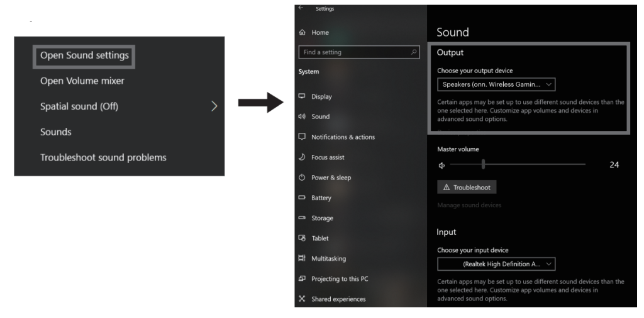Click the Sound speaker icon in sidebar

click(302, 116)
